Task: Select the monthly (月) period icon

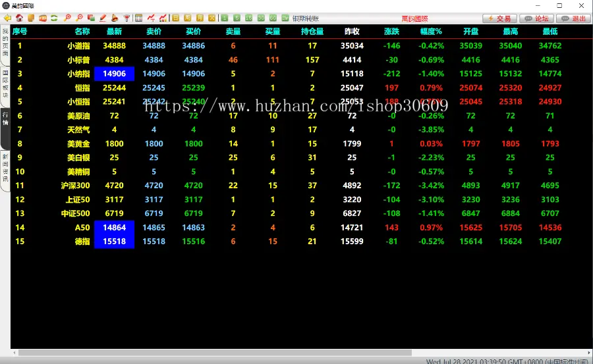Action: point(200,18)
